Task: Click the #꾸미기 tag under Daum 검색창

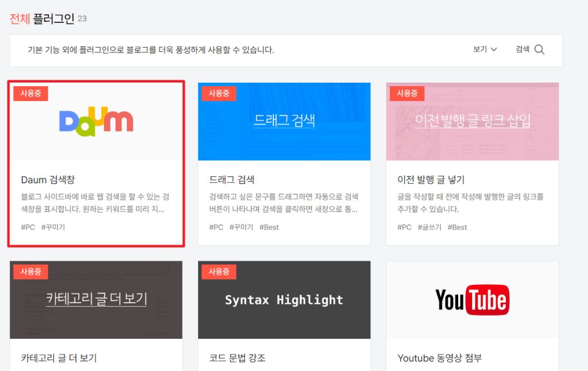Action: (53, 227)
